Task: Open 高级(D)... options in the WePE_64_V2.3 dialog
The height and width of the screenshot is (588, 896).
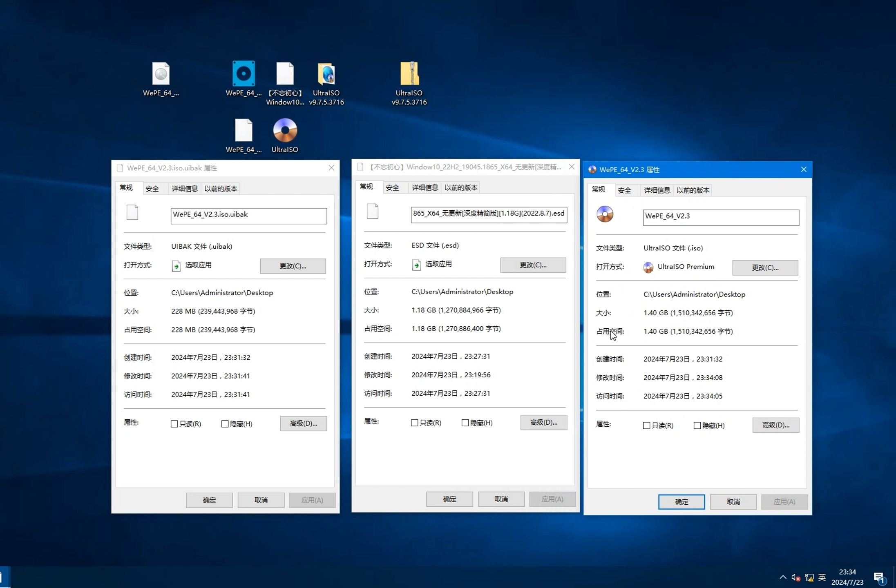Action: click(x=775, y=425)
